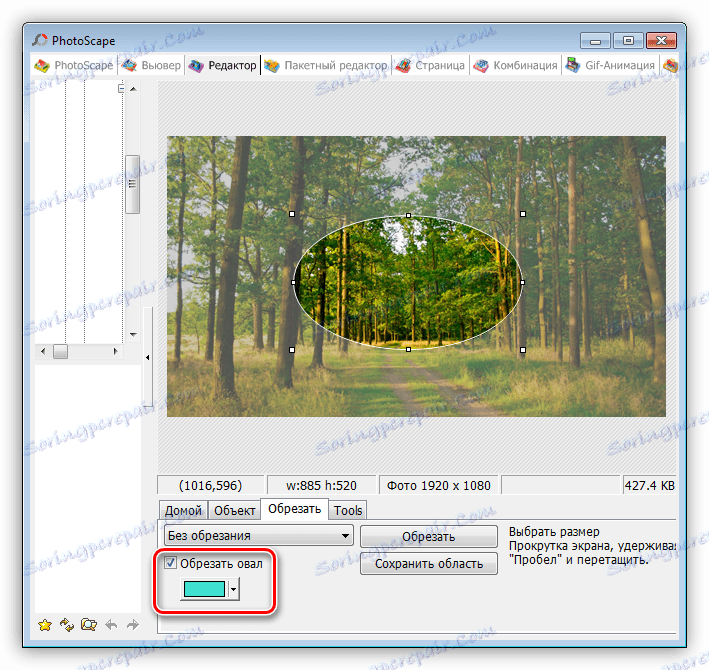
Task: Click the folder tree scroll up arrow
Action: [133, 89]
